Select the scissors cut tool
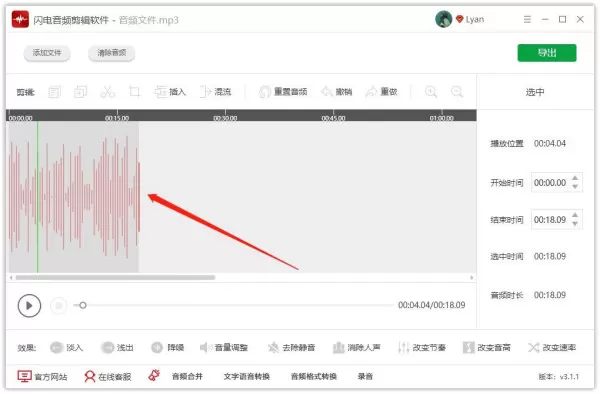The image size is (600, 394). click(108, 92)
